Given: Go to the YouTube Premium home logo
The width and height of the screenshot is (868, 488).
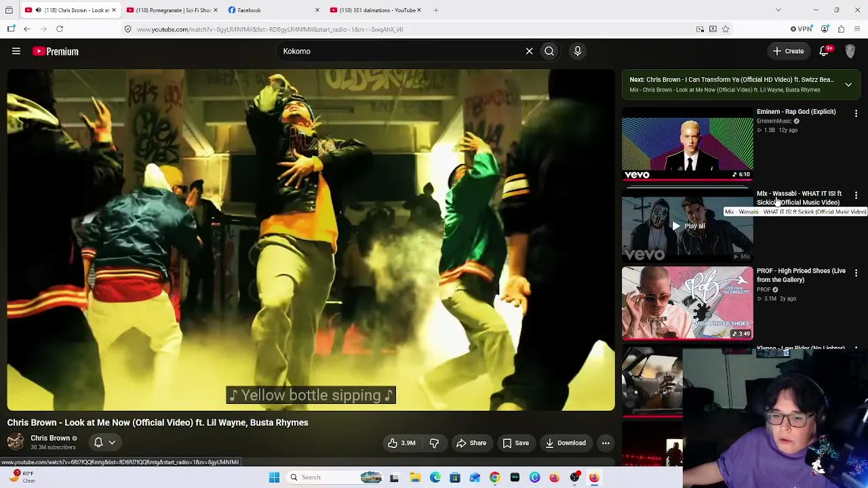Looking at the screenshot, I should click(x=56, y=52).
